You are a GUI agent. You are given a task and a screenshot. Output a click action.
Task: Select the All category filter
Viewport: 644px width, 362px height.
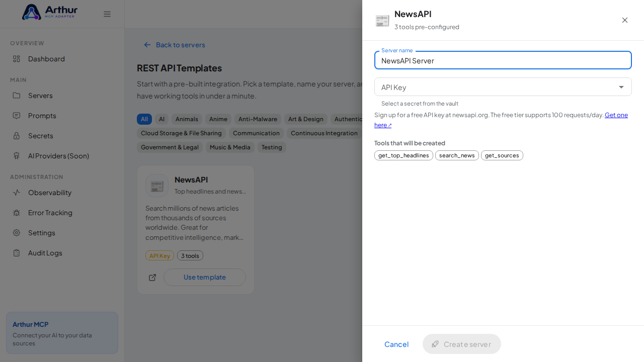click(x=144, y=119)
